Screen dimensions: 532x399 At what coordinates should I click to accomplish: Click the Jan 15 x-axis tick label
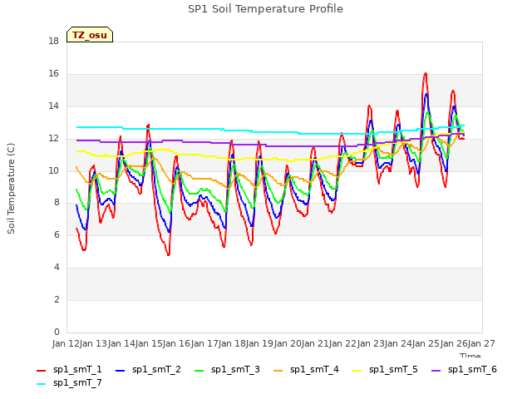pos(149,343)
